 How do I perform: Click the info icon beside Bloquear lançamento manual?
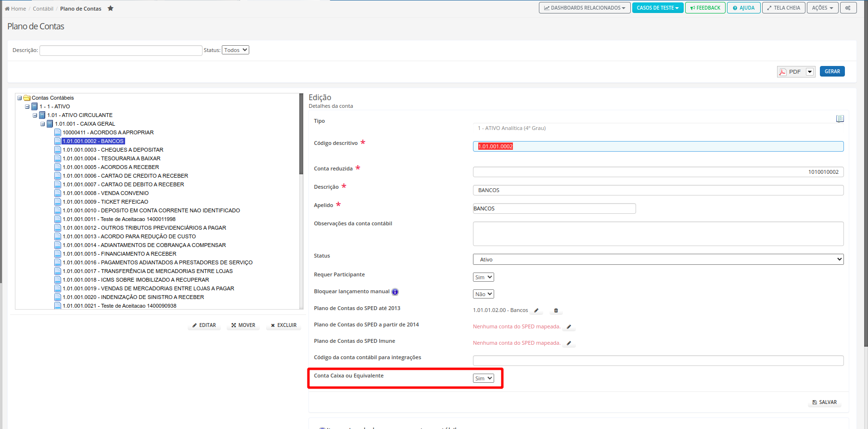click(395, 292)
